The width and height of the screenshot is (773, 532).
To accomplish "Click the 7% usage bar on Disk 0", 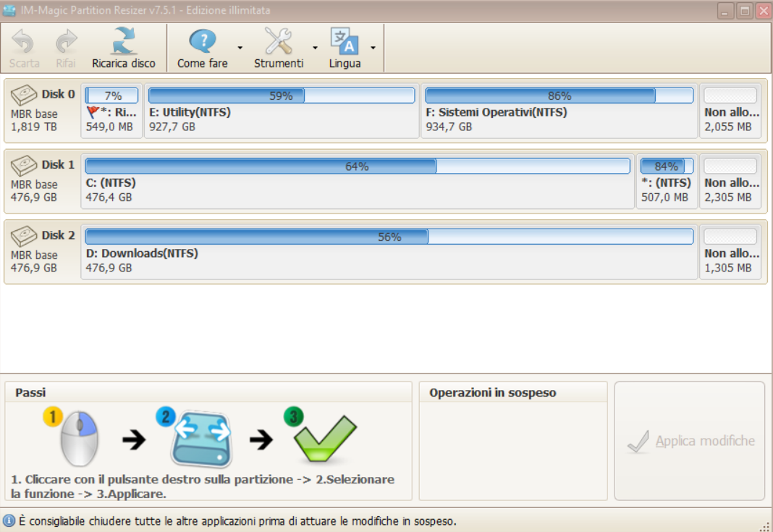I will tap(112, 96).
